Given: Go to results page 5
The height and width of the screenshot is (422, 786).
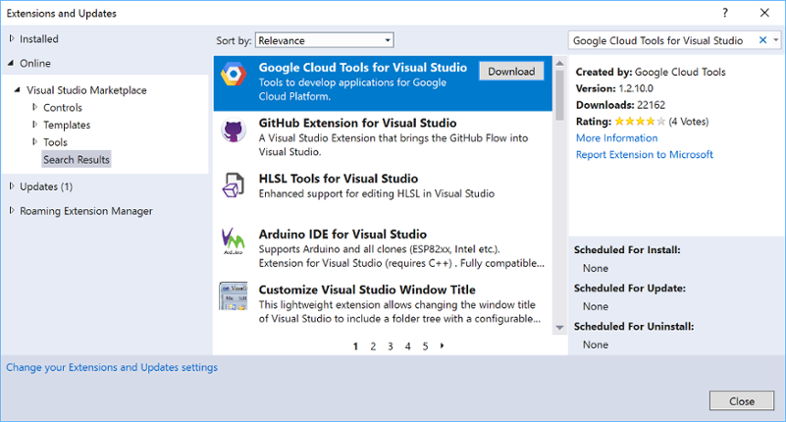Looking at the screenshot, I should tap(425, 346).
